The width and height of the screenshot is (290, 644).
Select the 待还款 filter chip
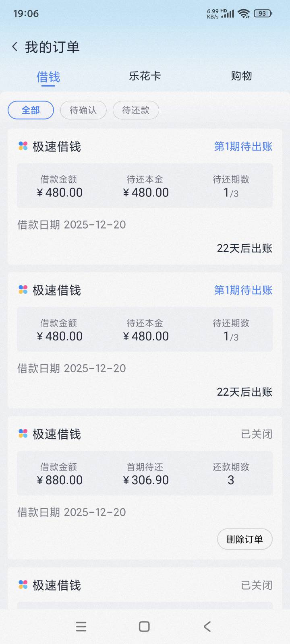[136, 110]
